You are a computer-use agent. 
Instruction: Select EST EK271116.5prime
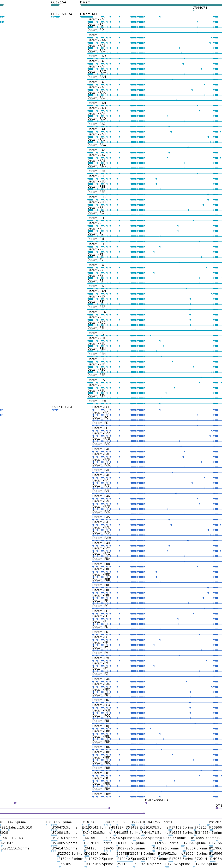(x=15, y=848)
